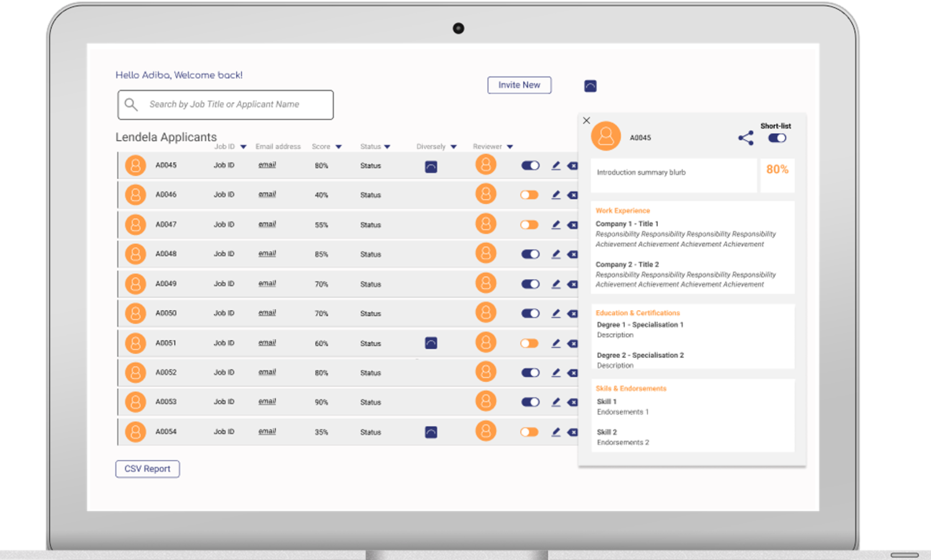The height and width of the screenshot is (560, 931).
Task: Open the Score column sort dropdown
Action: 338,147
